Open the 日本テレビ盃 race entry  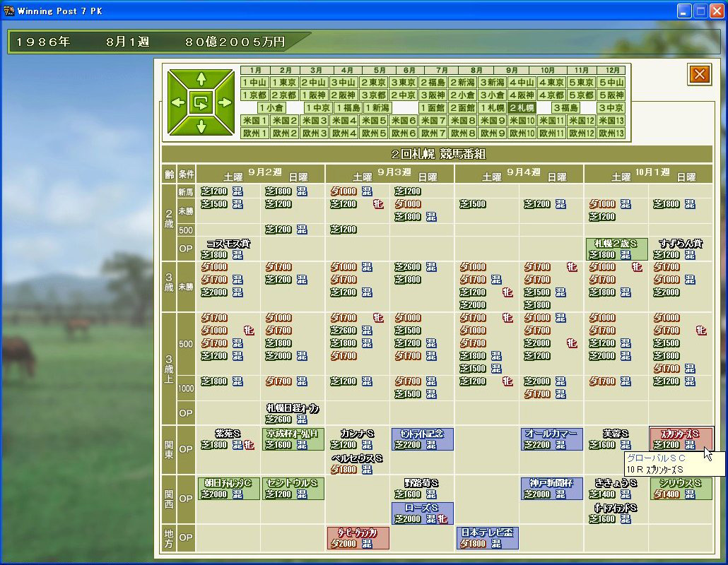point(487,538)
